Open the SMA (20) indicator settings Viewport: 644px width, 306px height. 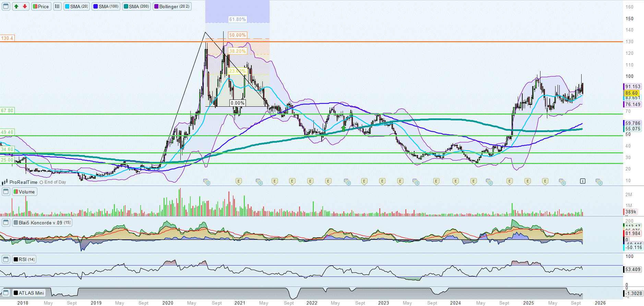click(x=77, y=7)
